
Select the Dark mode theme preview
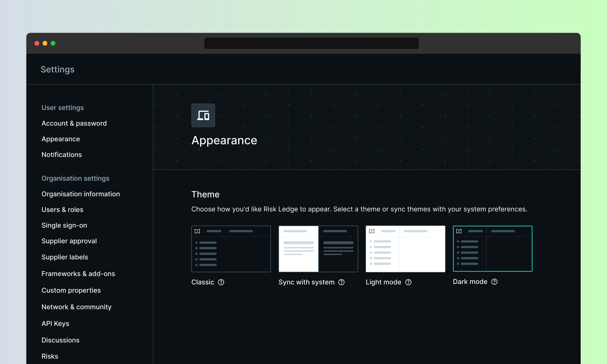pos(492,249)
